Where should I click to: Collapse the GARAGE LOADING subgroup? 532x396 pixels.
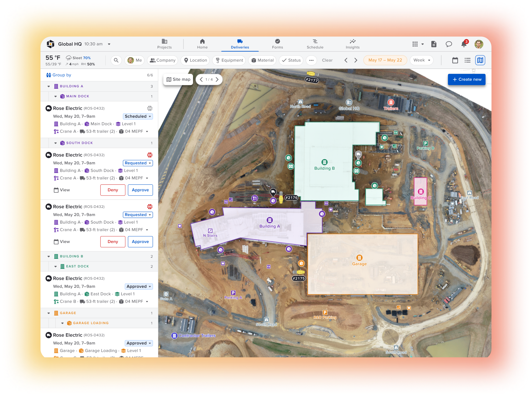[x=62, y=323]
